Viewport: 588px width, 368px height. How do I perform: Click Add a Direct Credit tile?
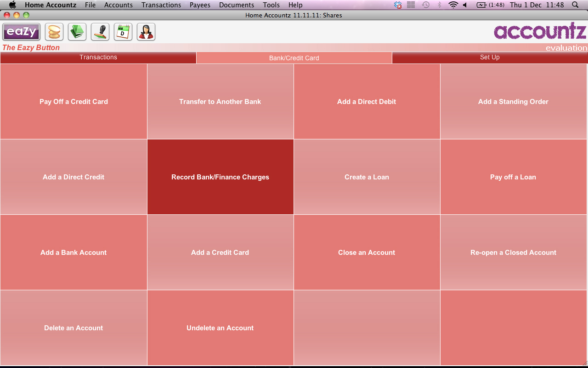[x=73, y=177]
